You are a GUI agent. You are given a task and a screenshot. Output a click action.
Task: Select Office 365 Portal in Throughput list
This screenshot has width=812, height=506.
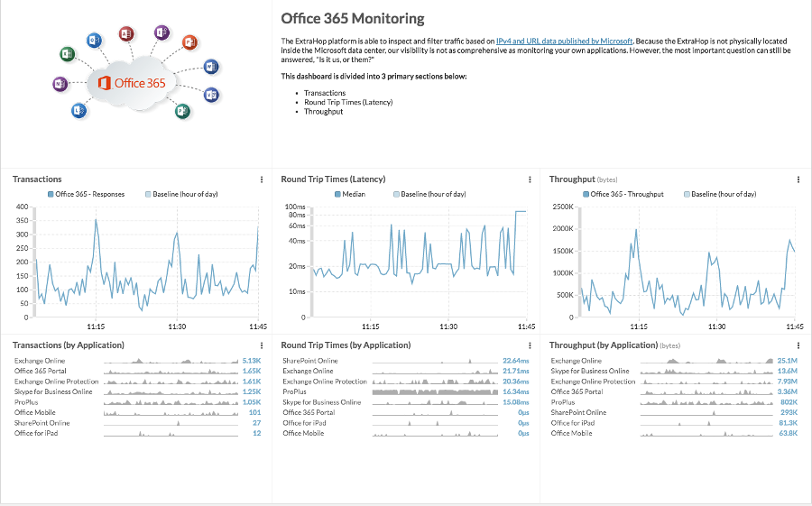pyautogui.click(x=674, y=391)
